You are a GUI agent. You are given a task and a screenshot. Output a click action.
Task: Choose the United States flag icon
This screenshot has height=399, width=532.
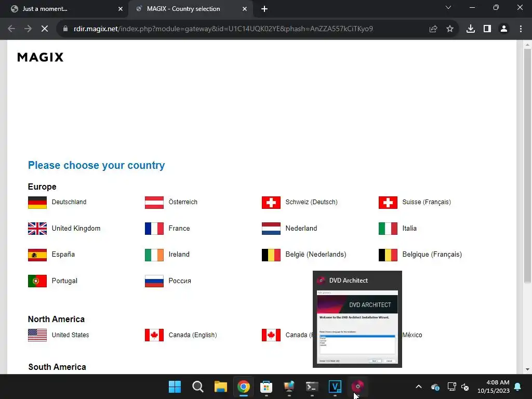click(37, 335)
